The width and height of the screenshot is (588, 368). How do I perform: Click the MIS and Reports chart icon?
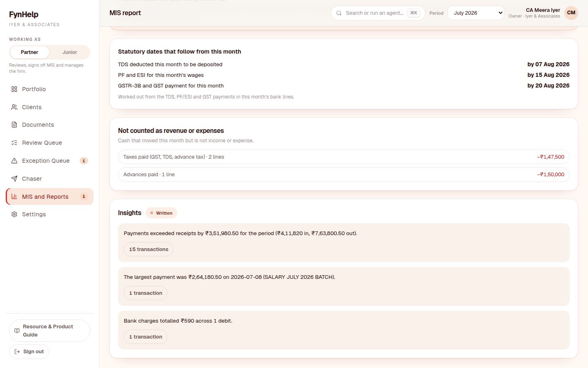click(14, 196)
